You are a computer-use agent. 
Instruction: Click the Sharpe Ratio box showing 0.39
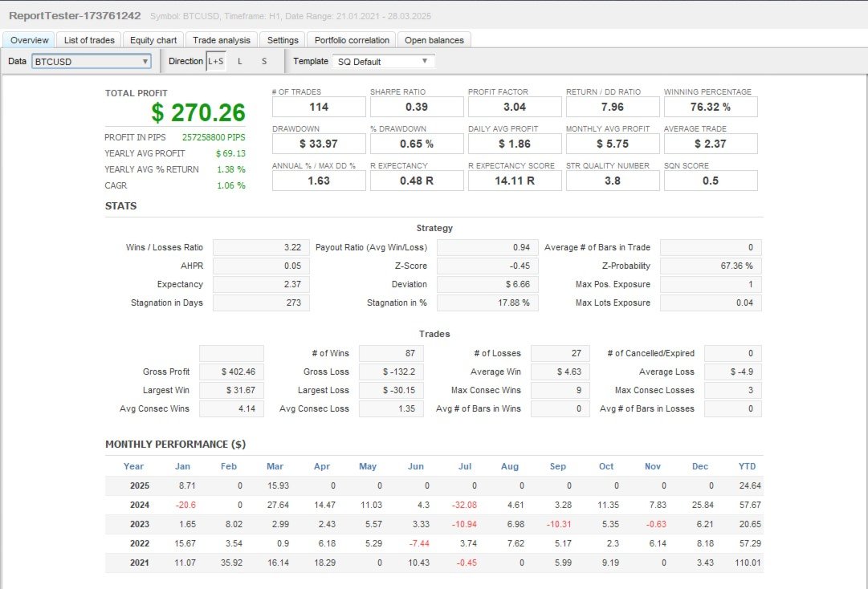[x=417, y=107]
